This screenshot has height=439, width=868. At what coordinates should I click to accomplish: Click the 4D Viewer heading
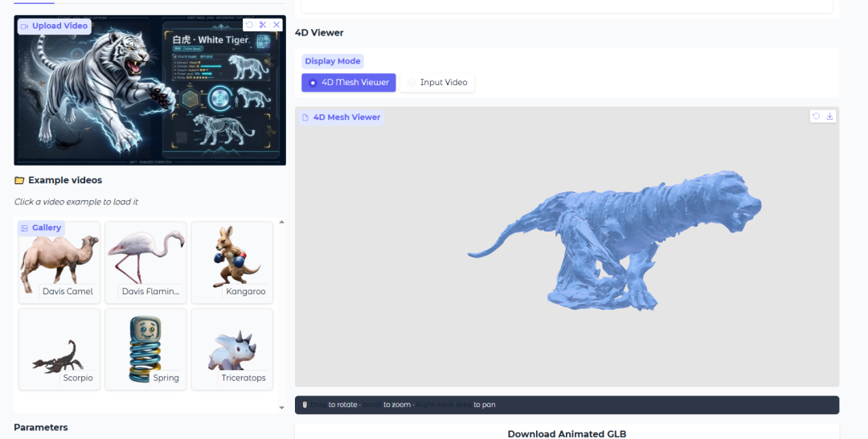[x=319, y=33]
